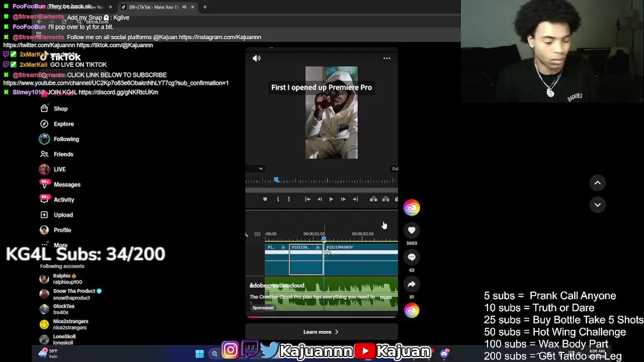Open Windows taskbar search
The height and width of the screenshot is (362, 644).
pos(215,353)
